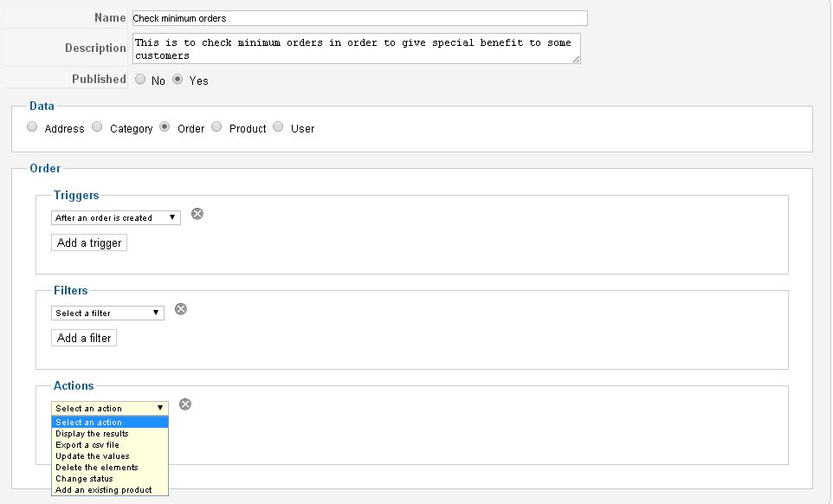Collapse the 'Select an action' dropdown
The width and height of the screenshot is (833, 504).
point(110,408)
